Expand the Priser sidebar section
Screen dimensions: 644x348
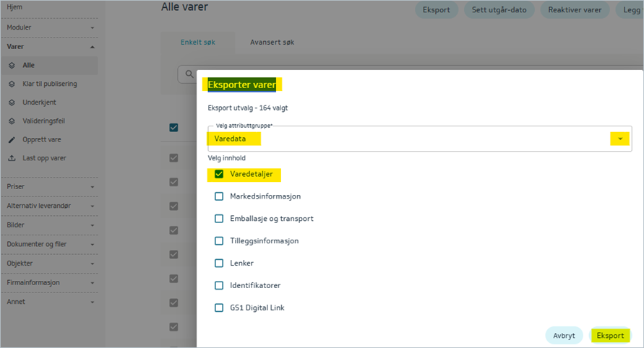click(x=93, y=187)
